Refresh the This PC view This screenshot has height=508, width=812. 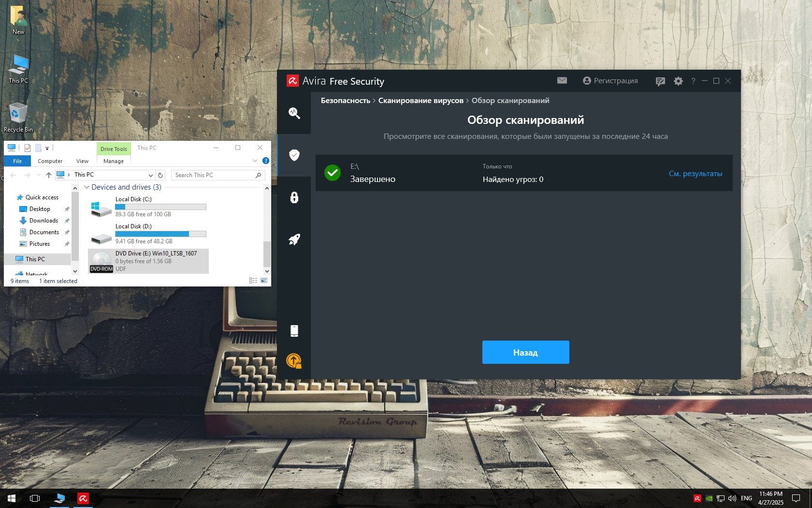[x=160, y=175]
